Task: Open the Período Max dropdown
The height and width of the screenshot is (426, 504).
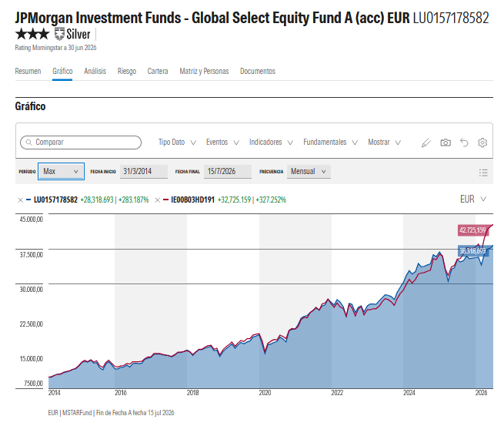Action: pyautogui.click(x=61, y=171)
